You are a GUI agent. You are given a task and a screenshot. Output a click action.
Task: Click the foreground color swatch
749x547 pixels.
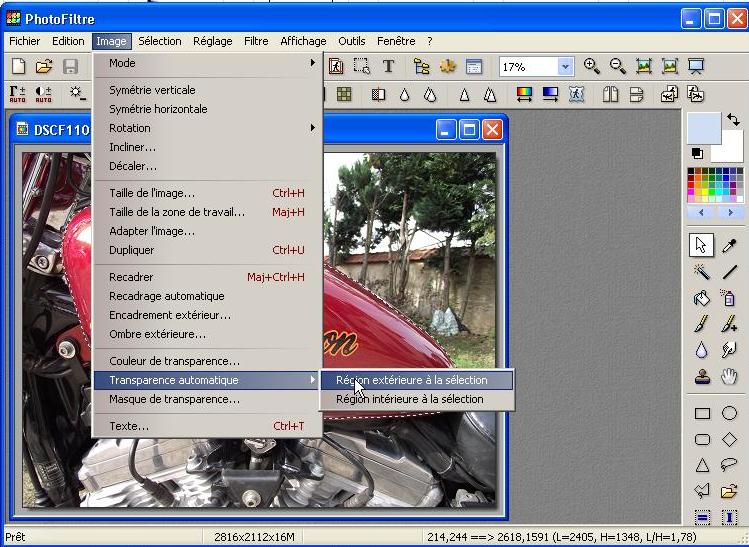click(704, 128)
